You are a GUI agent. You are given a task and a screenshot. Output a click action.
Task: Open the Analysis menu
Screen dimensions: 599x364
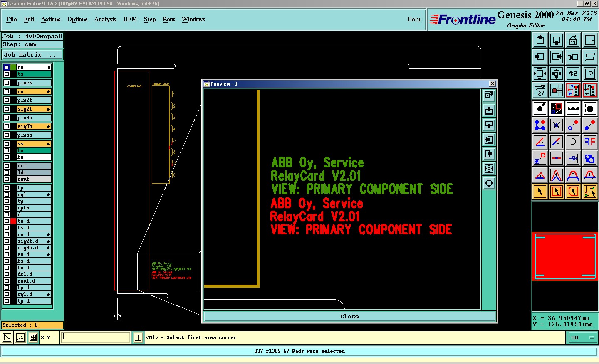[x=105, y=19]
